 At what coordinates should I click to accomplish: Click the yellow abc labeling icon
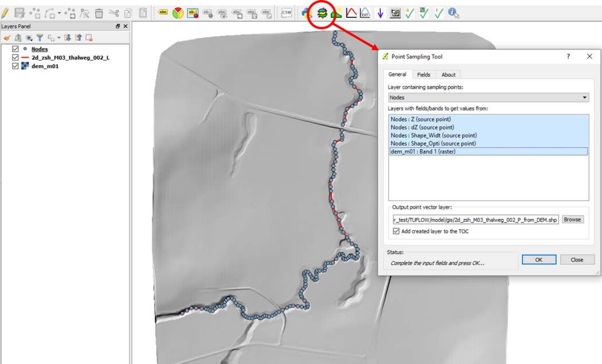[163, 13]
